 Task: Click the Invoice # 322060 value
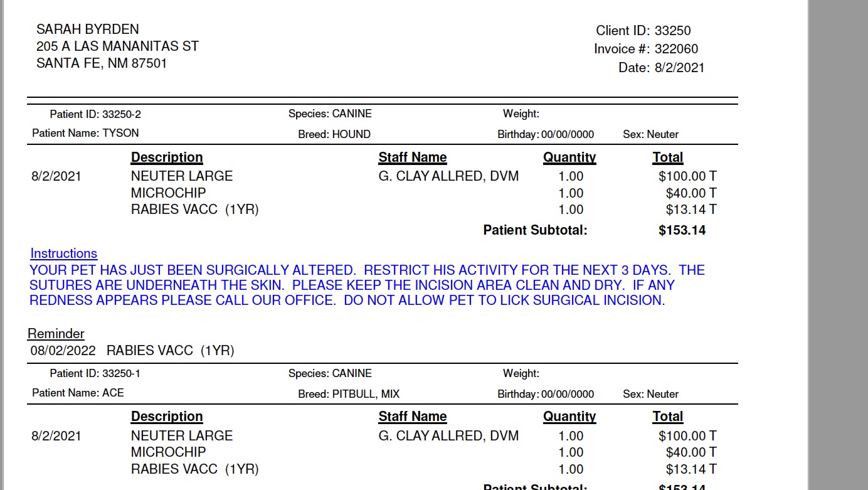[676, 49]
